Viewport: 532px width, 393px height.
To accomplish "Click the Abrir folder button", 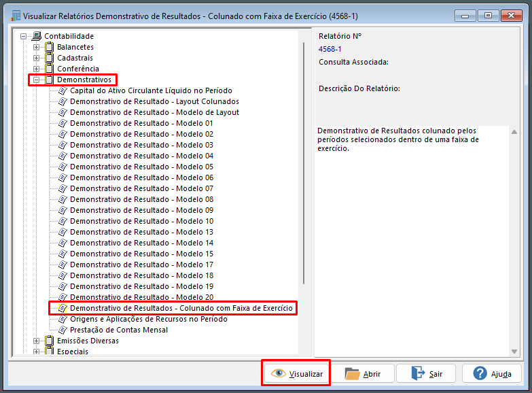I will [363, 374].
